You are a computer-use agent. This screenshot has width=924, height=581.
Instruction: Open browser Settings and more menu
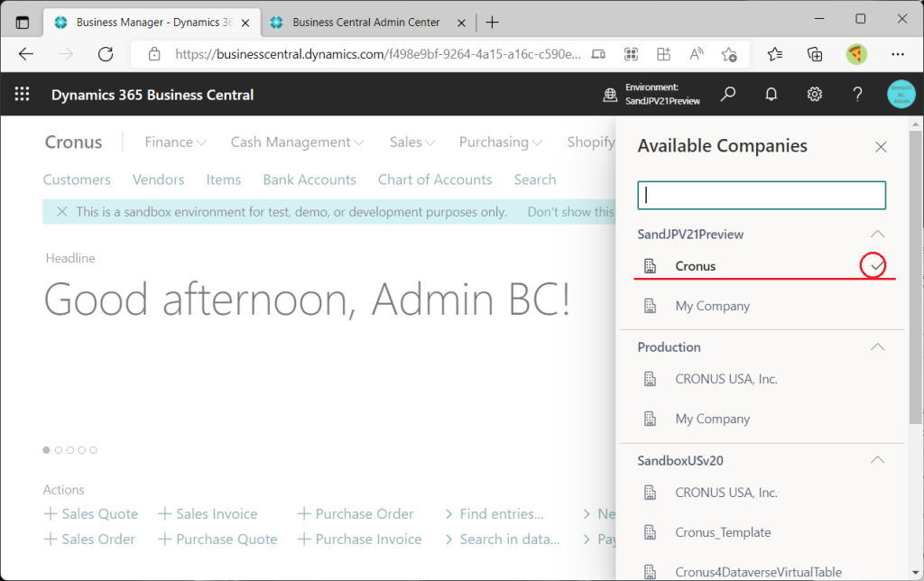click(x=898, y=54)
